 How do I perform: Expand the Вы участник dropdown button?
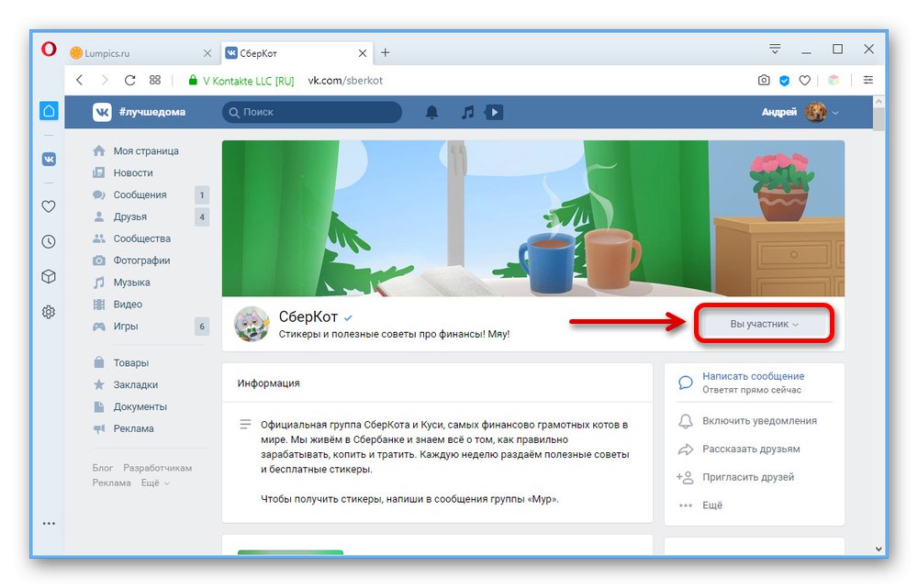coord(764,324)
